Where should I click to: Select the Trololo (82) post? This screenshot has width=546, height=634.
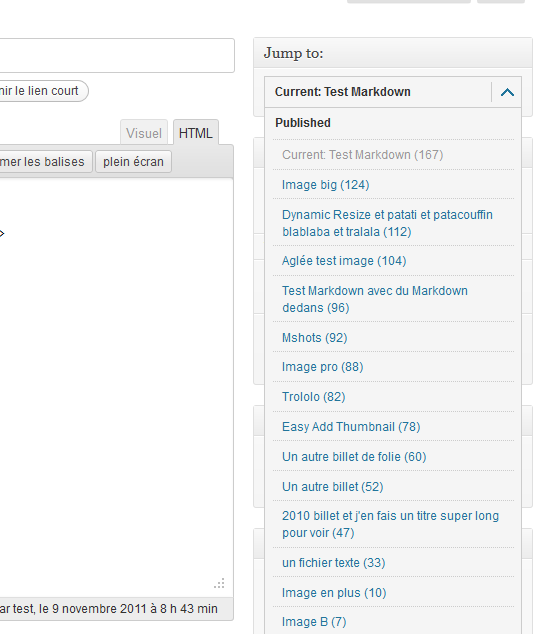(x=313, y=397)
